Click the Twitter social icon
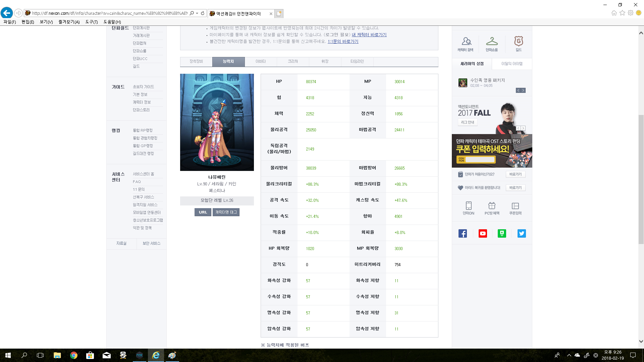Image resolution: width=644 pixels, height=362 pixels. point(522,234)
